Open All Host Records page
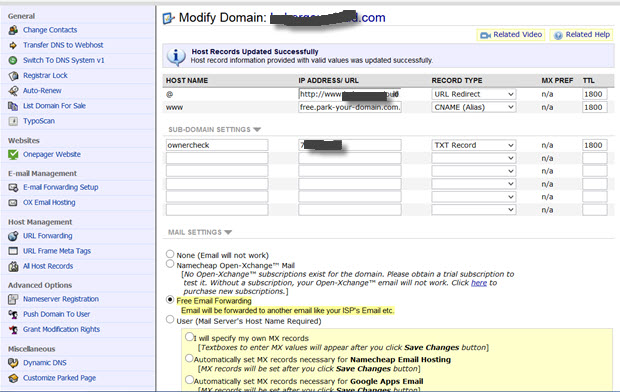Image resolution: width=620 pixels, height=392 pixels. pyautogui.click(x=48, y=266)
